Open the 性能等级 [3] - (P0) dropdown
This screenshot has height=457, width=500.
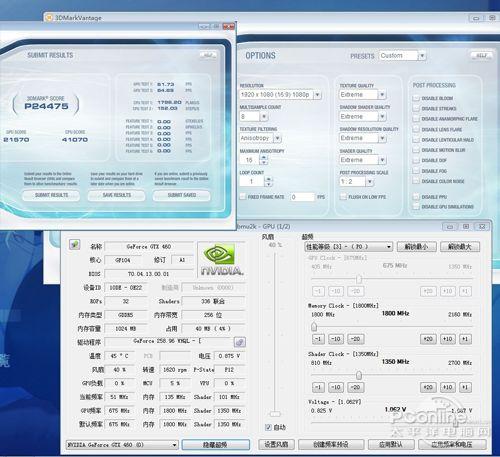pos(349,247)
